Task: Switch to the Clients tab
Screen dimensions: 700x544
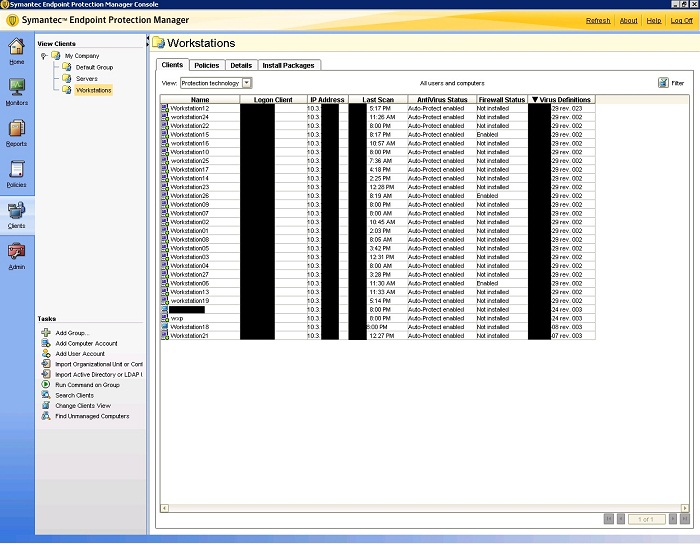Action: pos(172,65)
